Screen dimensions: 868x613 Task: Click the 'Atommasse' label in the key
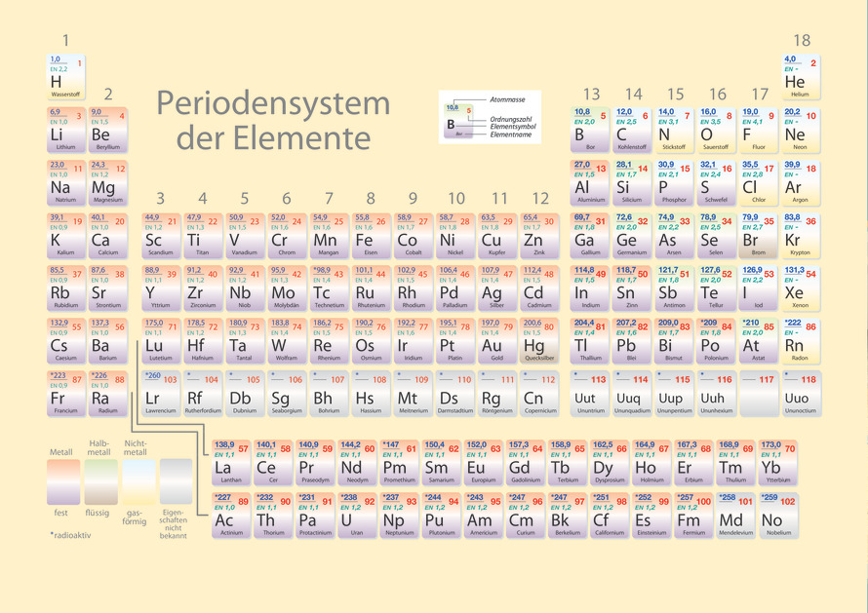point(507,99)
